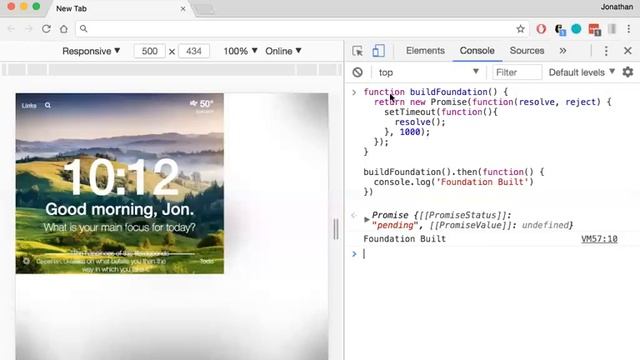Select the New Tab browser tab
This screenshot has height=360, width=640.
(x=118, y=9)
